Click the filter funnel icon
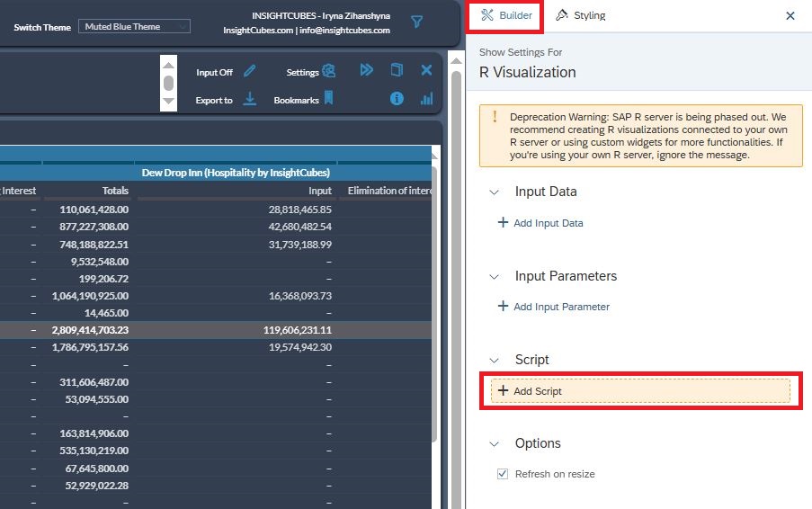Image resolution: width=812 pixels, height=509 pixels. (x=416, y=22)
